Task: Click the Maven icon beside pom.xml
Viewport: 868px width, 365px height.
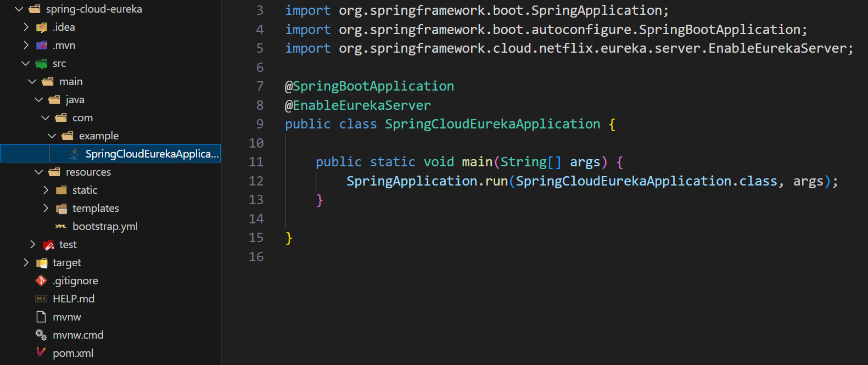Action: (x=41, y=353)
